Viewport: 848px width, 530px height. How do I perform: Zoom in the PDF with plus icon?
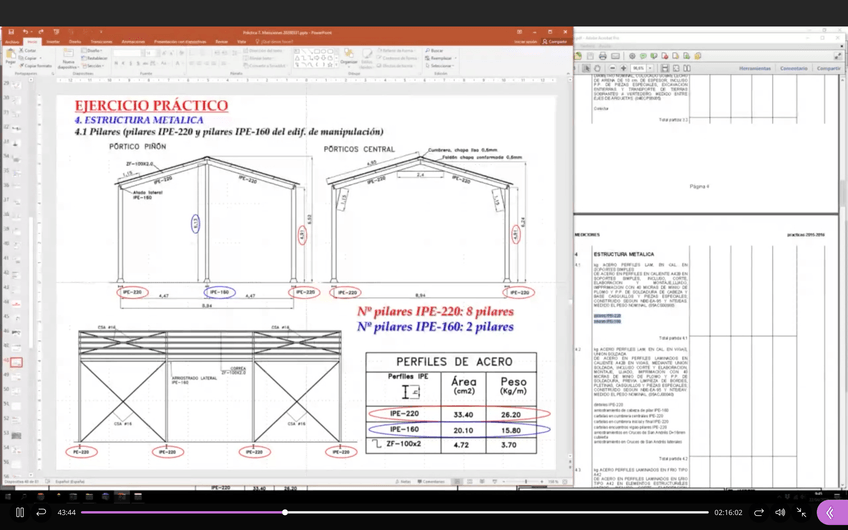(622, 69)
